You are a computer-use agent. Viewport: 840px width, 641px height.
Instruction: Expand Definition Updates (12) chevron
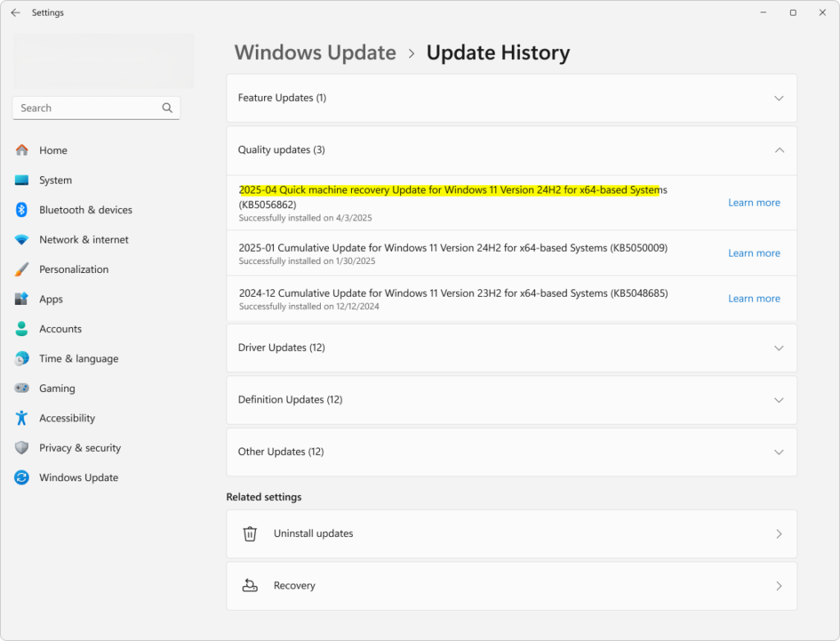779,400
